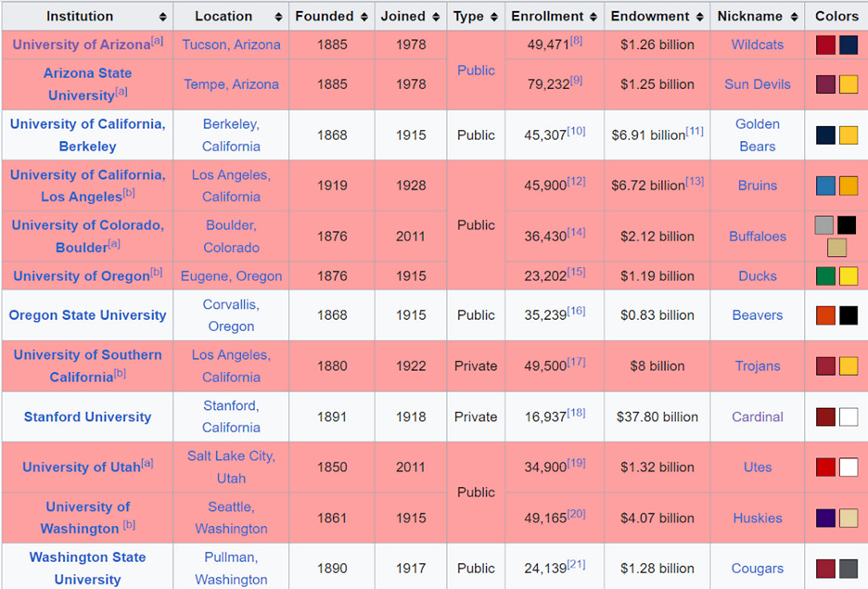Open University of Colorado, Boulder link
This screenshot has width=868, height=589.
87,237
